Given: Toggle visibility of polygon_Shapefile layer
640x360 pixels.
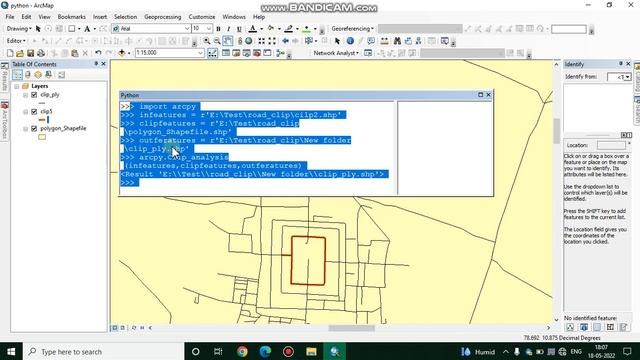Looking at the screenshot, I should coord(34,129).
